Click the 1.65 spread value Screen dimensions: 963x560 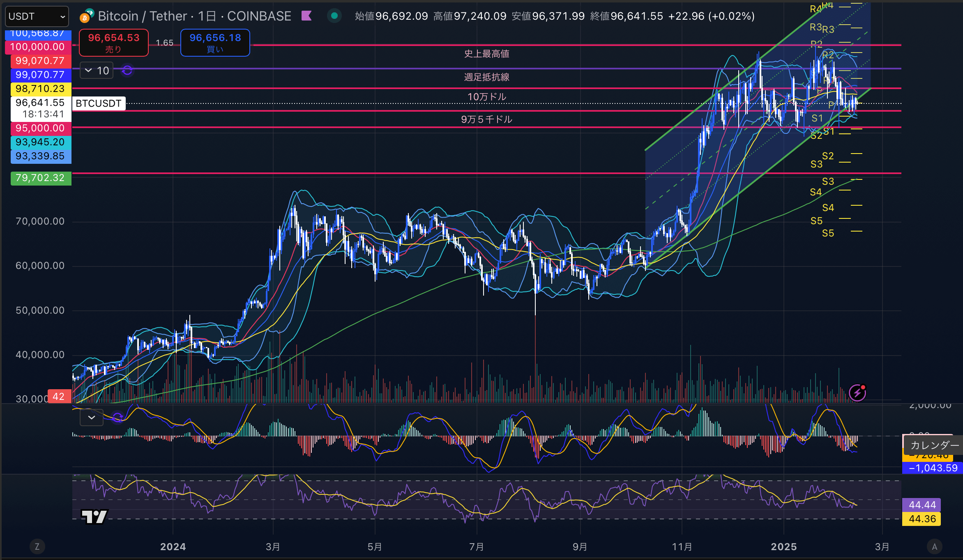tap(164, 43)
